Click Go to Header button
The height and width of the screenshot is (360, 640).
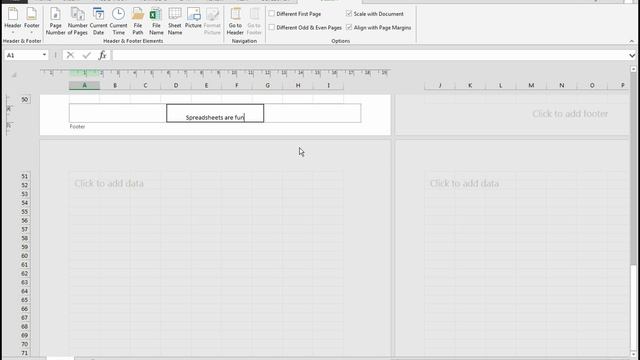[235, 21]
